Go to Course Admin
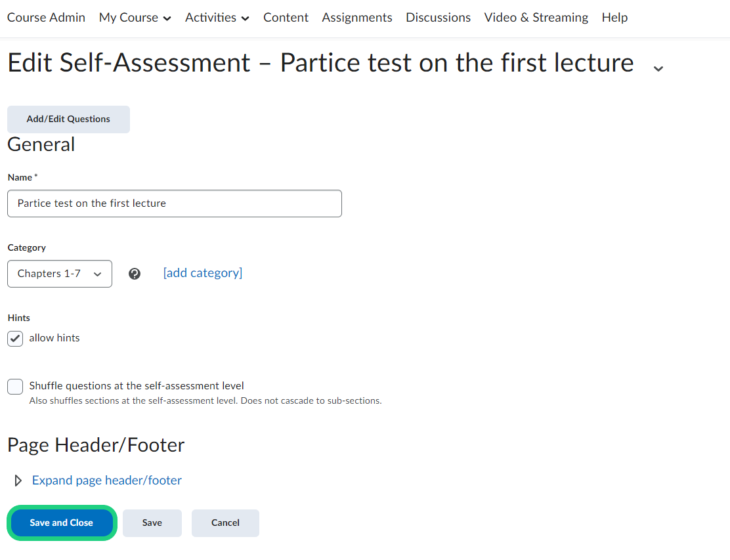 click(46, 18)
